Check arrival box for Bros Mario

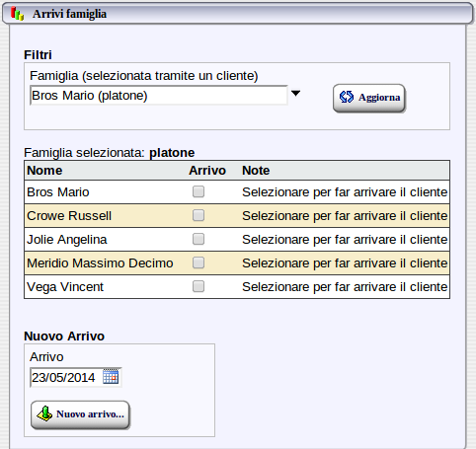(198, 191)
